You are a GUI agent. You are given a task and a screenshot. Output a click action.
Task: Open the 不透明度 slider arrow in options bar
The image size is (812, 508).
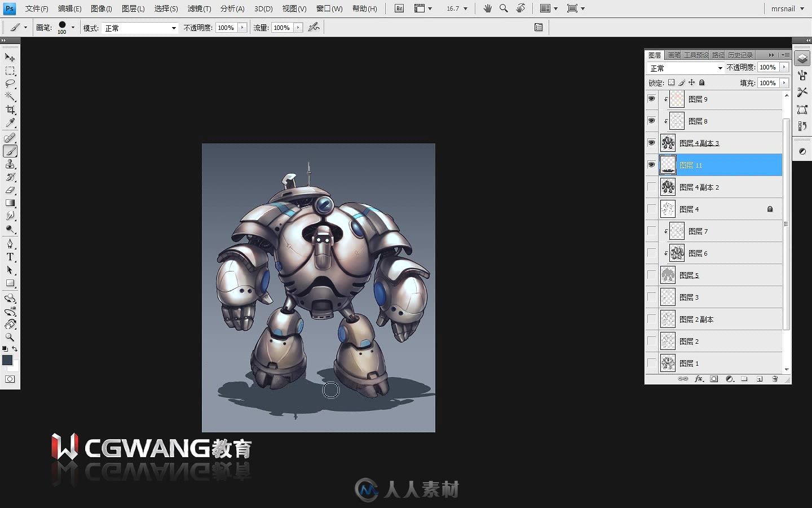tap(242, 27)
